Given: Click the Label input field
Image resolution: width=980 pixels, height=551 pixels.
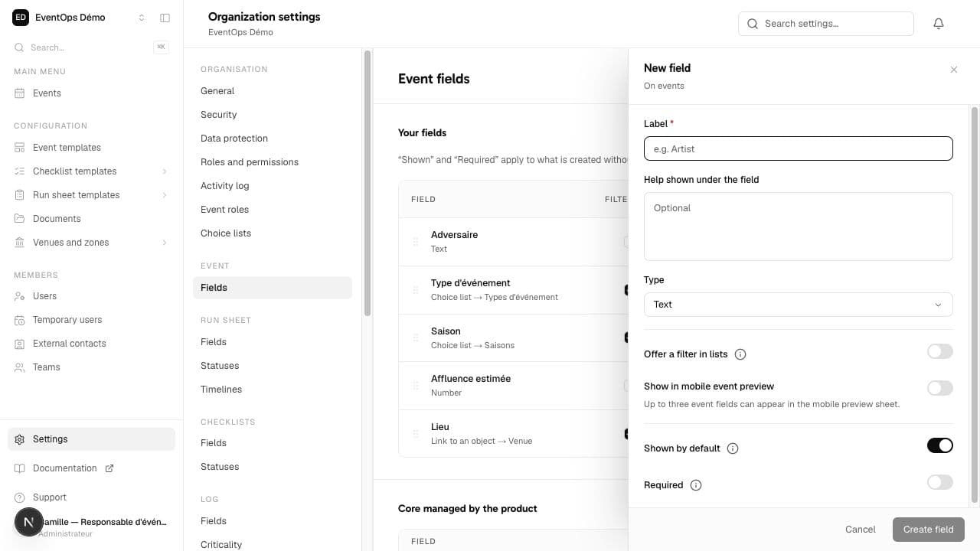Looking at the screenshot, I should (x=799, y=148).
